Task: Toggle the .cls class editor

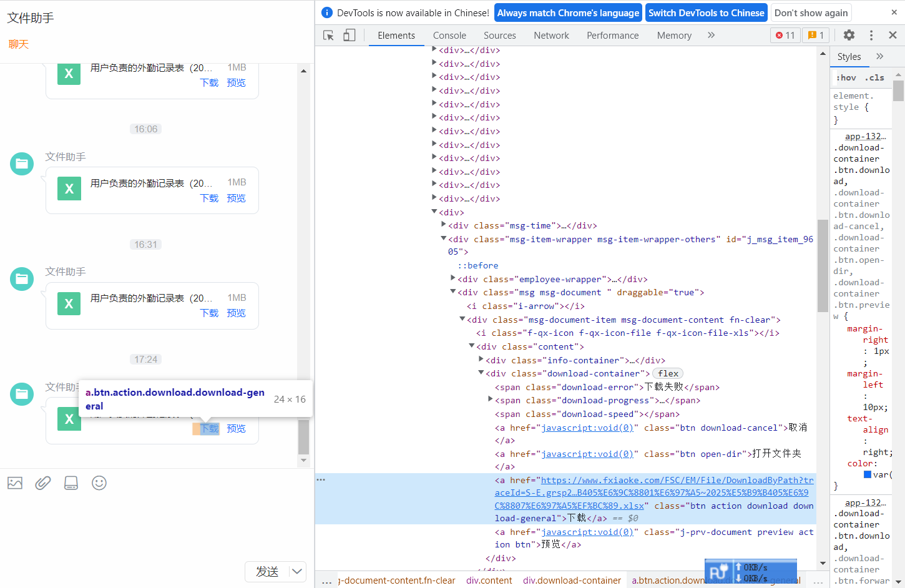Action: pyautogui.click(x=874, y=78)
